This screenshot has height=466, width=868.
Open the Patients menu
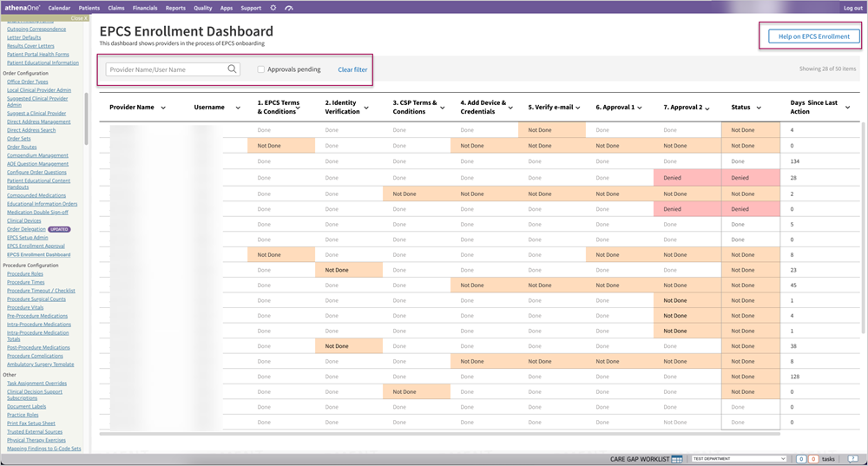pos(89,8)
